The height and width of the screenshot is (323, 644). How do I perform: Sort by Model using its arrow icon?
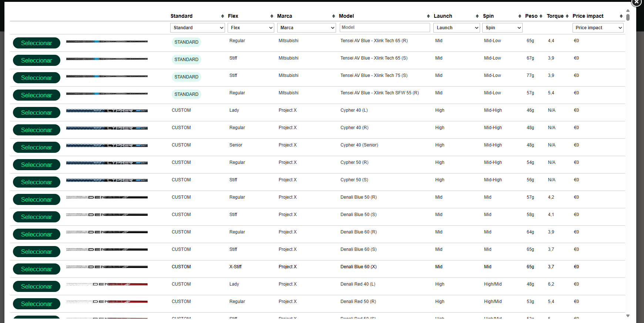428,16
